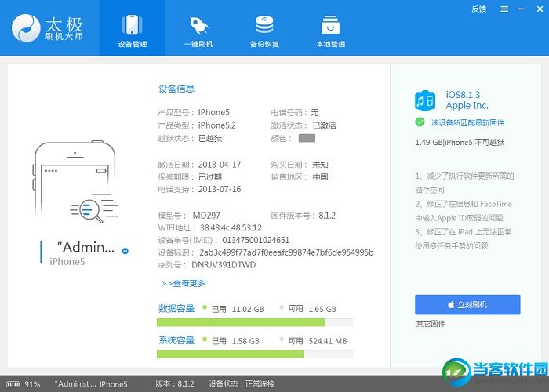Image resolution: width=549 pixels, height=392 pixels.
Task: Click phone support date 2013-07-16
Action: (x=220, y=189)
